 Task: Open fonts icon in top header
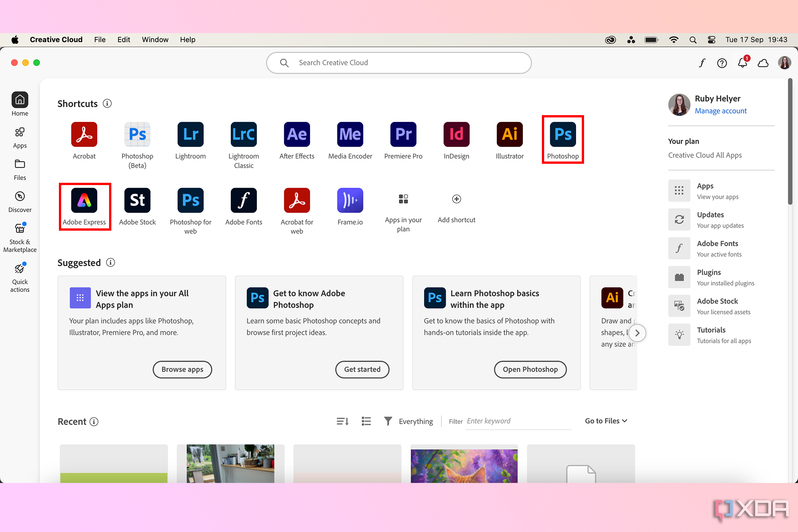click(702, 63)
